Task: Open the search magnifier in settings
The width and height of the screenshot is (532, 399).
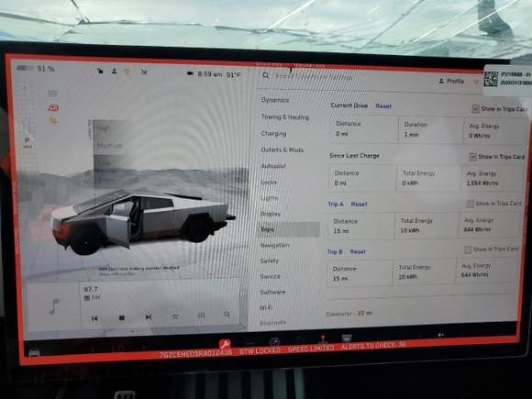Action: (x=266, y=75)
